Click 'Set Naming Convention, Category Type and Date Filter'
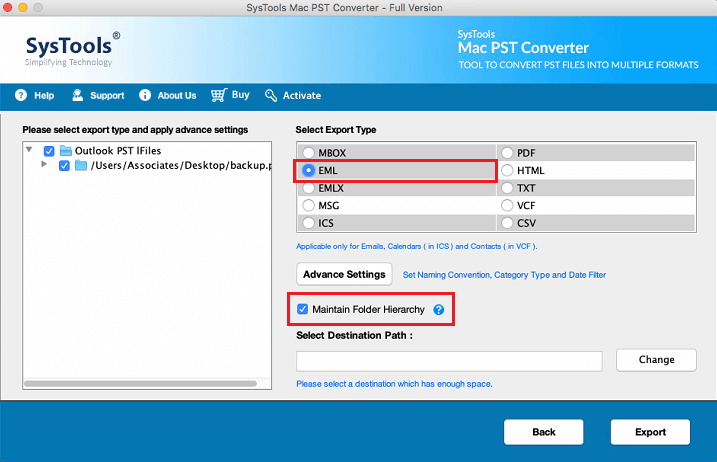Screen dimensions: 717x462 tap(504, 275)
